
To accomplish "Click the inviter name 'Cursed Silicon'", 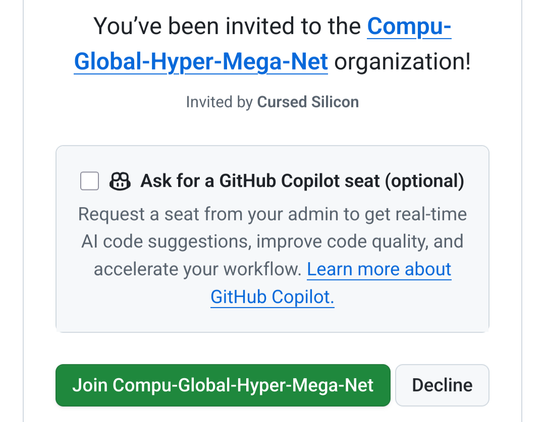I will (308, 102).
